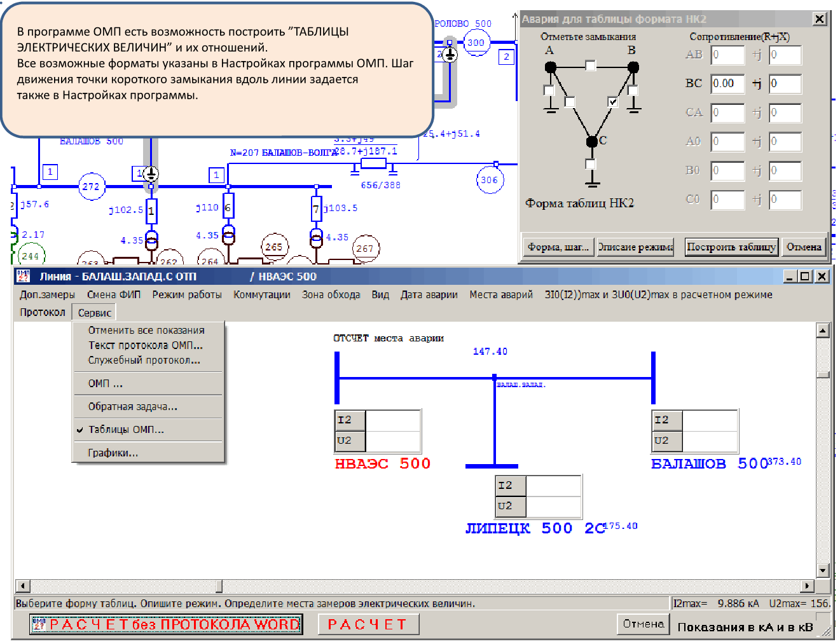
Task: Select branch element 7 near j103.5
Action: (316, 209)
